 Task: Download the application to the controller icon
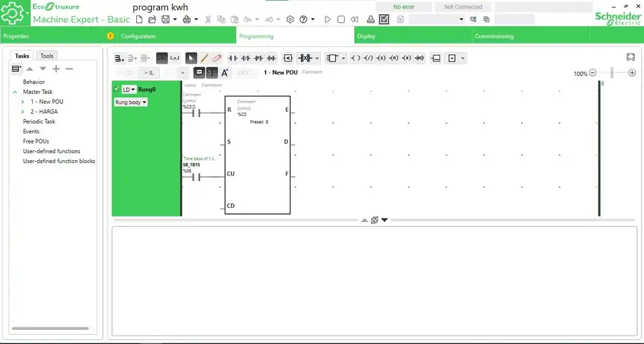point(370,19)
